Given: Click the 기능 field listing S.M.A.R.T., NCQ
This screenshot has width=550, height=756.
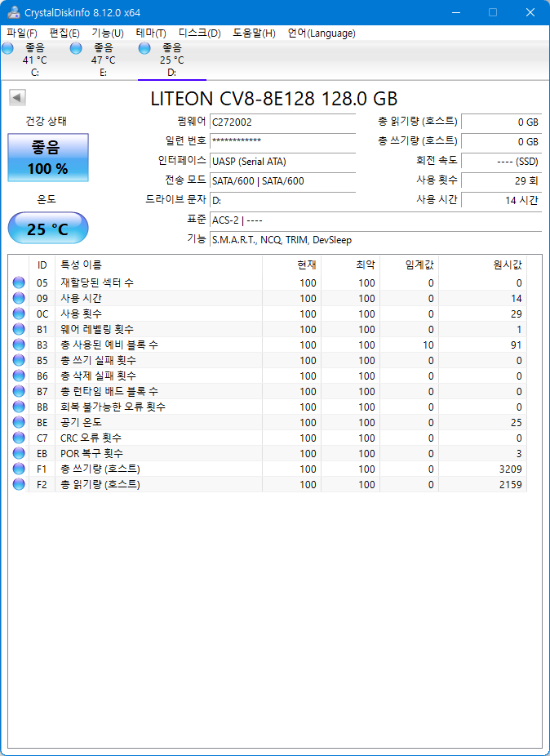Looking at the screenshot, I should coord(376,240).
